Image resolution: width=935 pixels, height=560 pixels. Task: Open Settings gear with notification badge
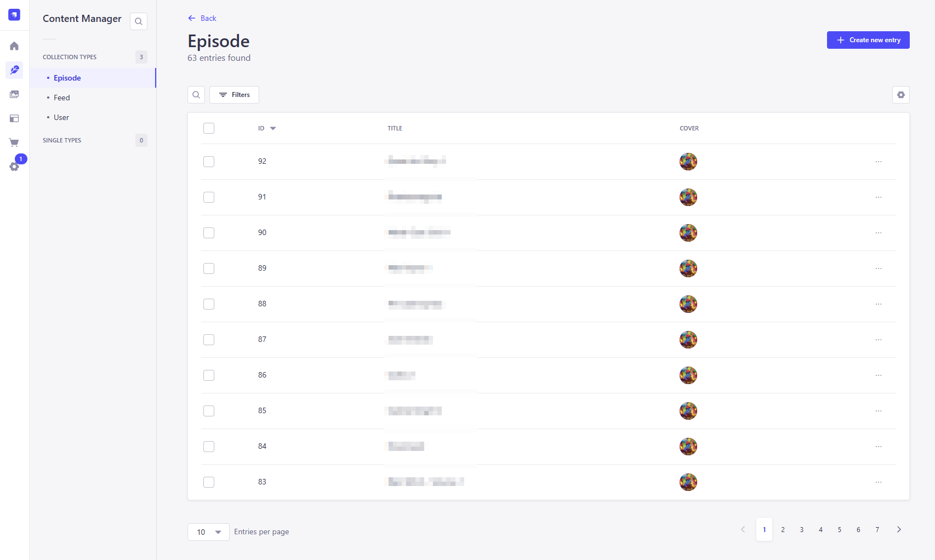tap(14, 167)
